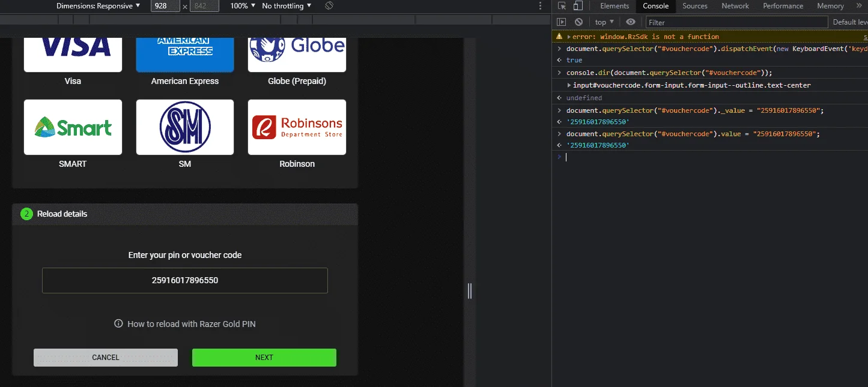This screenshot has height=387, width=868.
Task: Select the American Express payment logo
Action: click(185, 54)
